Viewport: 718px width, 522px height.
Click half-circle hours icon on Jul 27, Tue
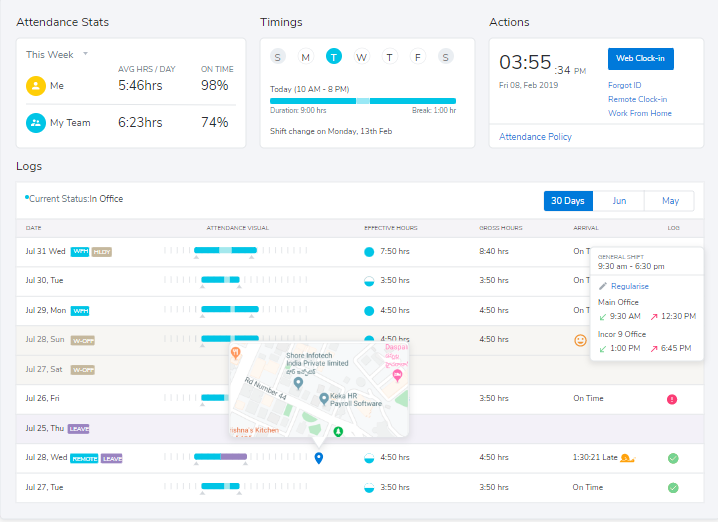[x=369, y=488]
